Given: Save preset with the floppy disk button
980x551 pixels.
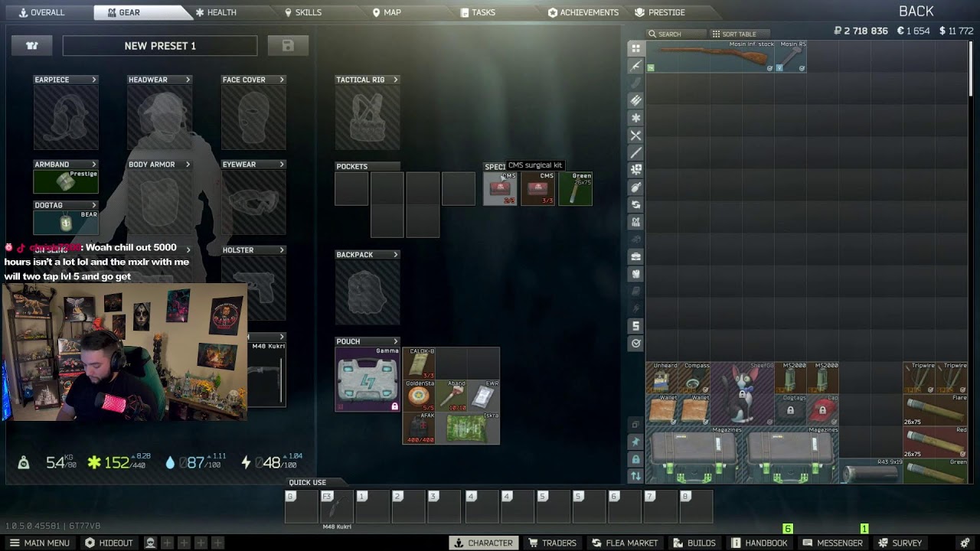Looking at the screenshot, I should click(288, 46).
